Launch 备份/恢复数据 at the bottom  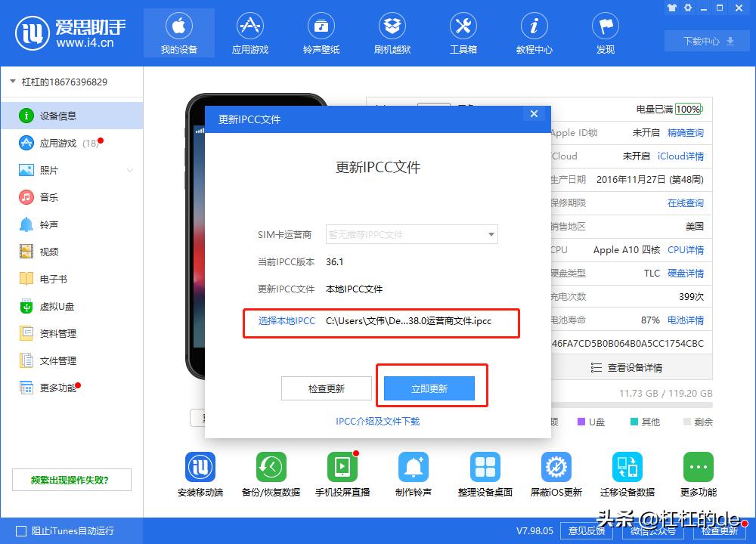click(x=271, y=474)
